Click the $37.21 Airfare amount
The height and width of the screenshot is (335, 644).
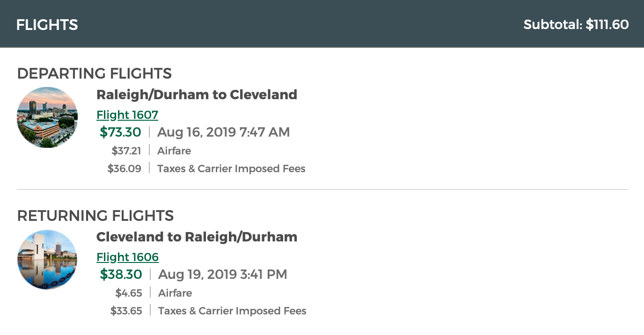[x=126, y=151]
